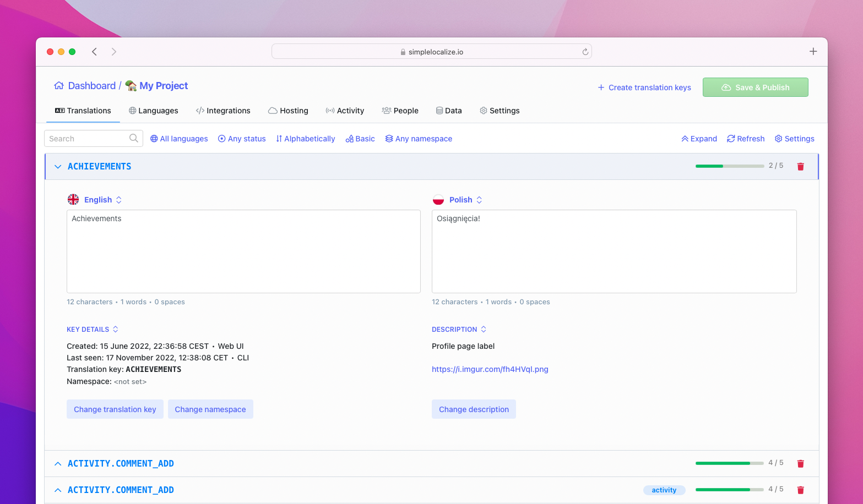Toggle KEY DETAILS section selector

(93, 329)
